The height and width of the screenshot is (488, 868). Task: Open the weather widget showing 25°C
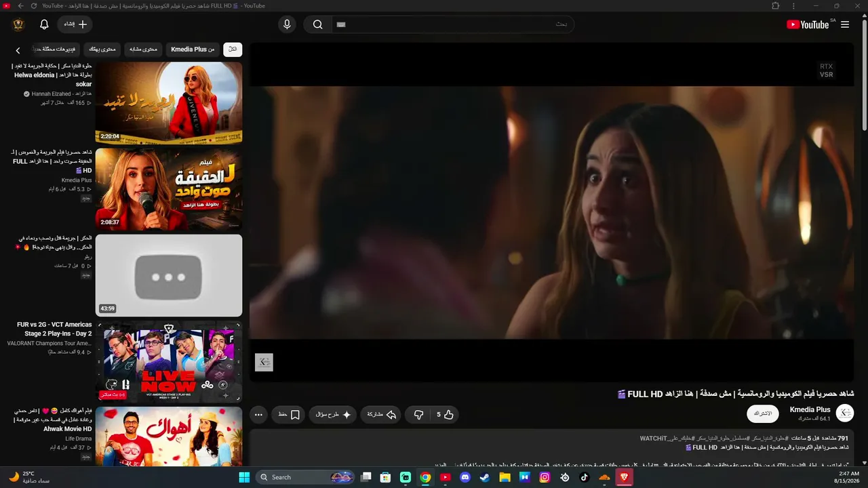pos(30,477)
